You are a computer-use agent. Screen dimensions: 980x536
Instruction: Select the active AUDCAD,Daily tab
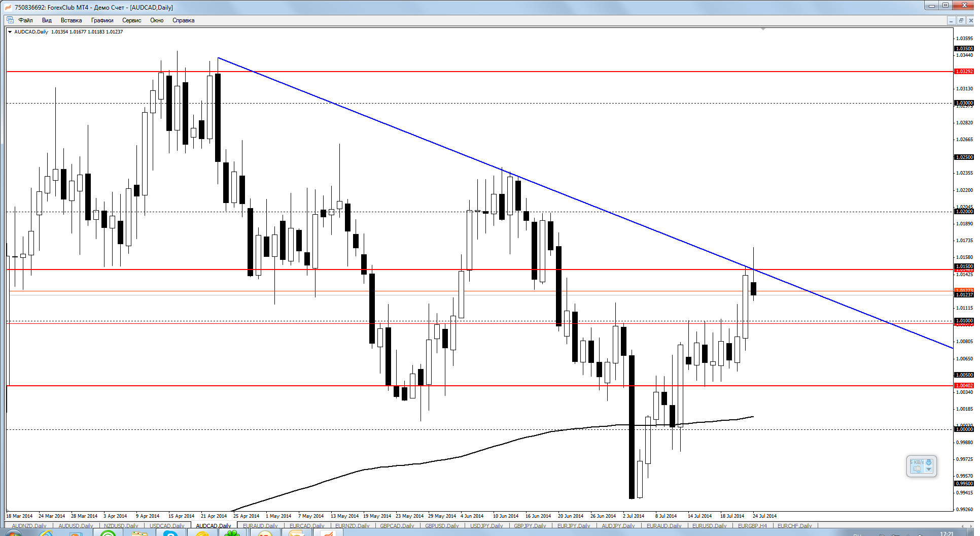pyautogui.click(x=214, y=526)
